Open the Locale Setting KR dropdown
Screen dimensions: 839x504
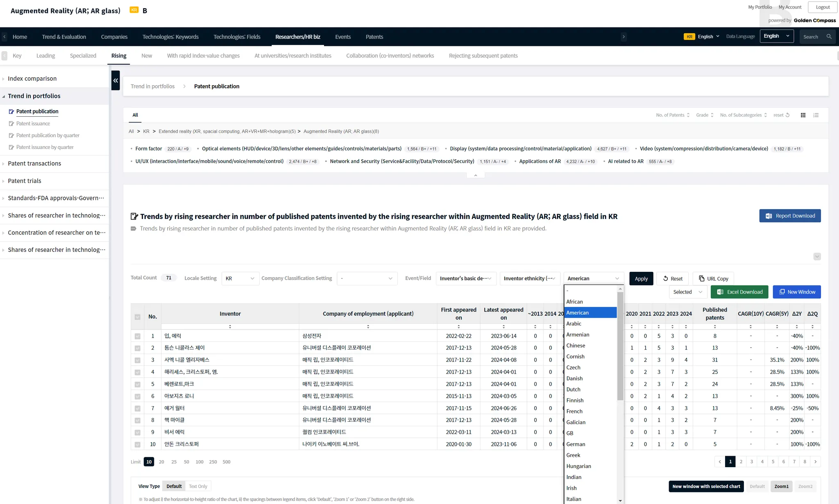[240, 278]
